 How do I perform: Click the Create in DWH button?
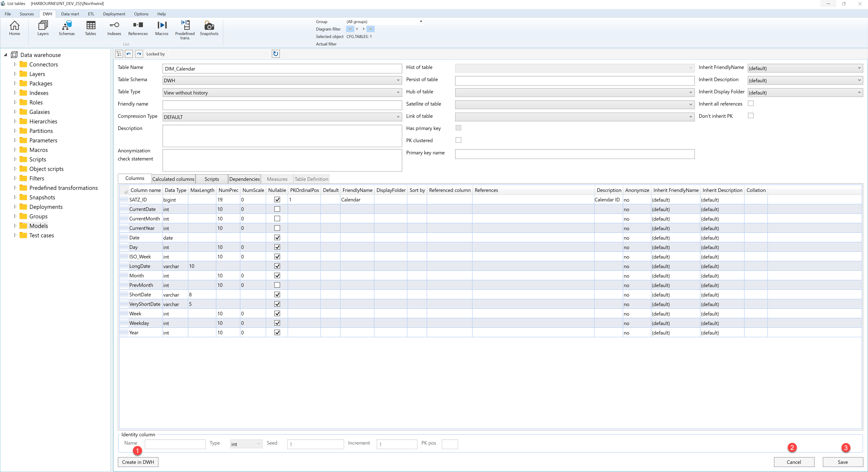coord(138,462)
